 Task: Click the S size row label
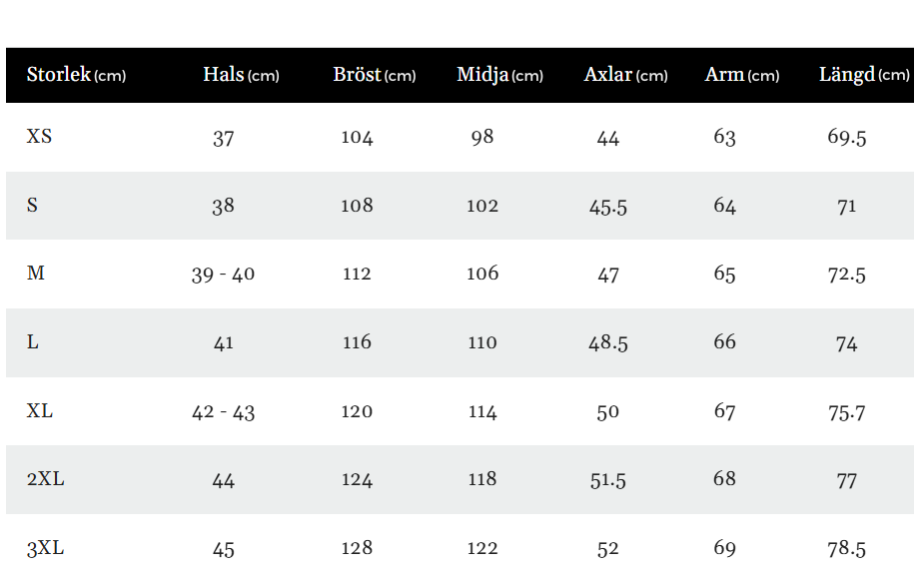click(32, 205)
